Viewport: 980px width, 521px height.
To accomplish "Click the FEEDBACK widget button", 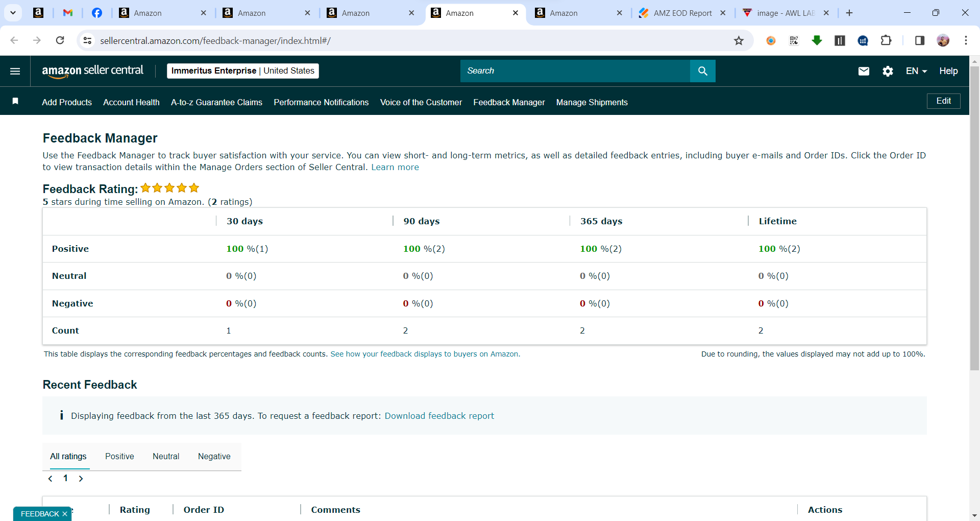I will coord(40,514).
